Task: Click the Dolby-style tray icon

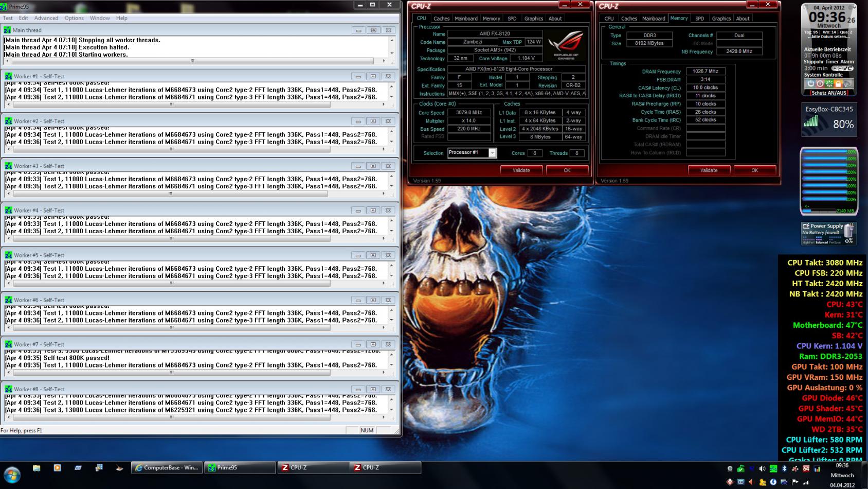Action: [740, 482]
